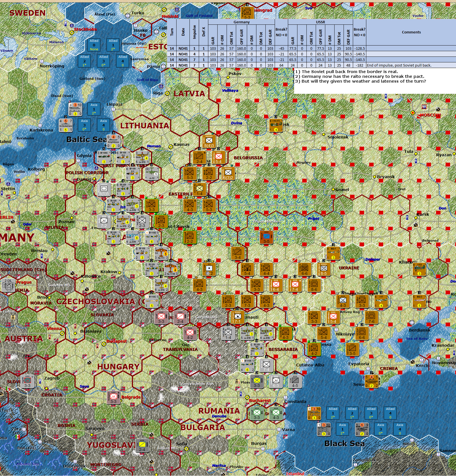Click the Black Sea area label

point(345,443)
